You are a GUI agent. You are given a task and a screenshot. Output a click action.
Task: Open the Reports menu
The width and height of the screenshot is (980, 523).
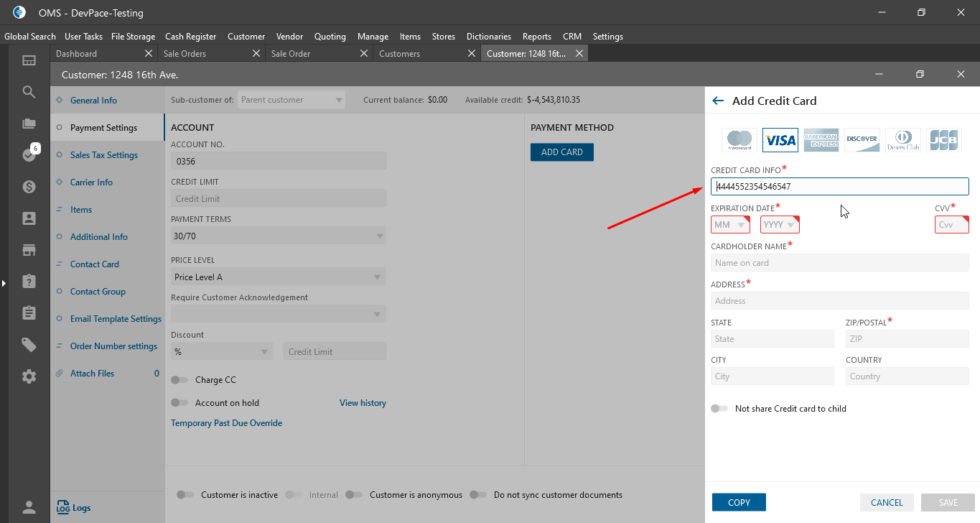pos(537,37)
